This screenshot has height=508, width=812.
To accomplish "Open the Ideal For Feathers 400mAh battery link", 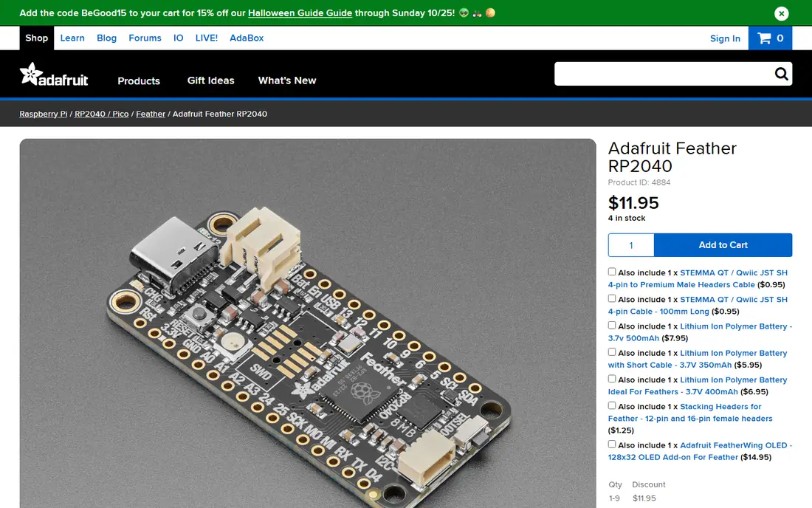I will (x=698, y=385).
